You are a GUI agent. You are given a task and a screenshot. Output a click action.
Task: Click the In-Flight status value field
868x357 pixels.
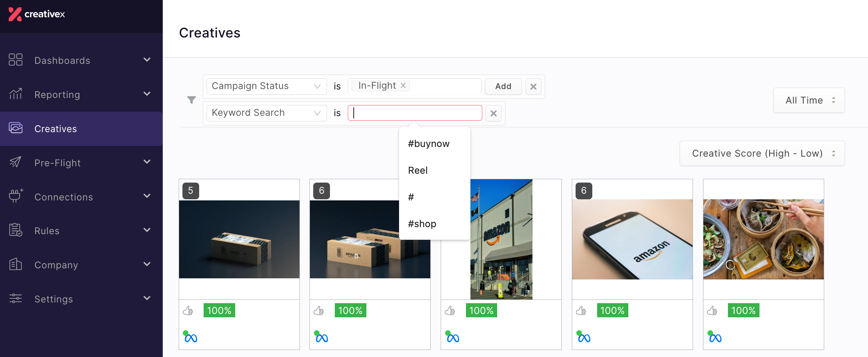(x=414, y=86)
